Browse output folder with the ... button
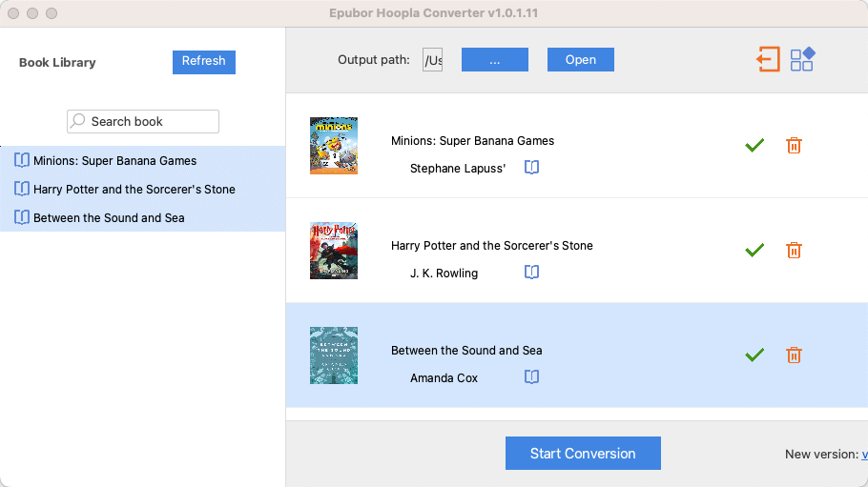The height and width of the screenshot is (487, 868). (495, 60)
